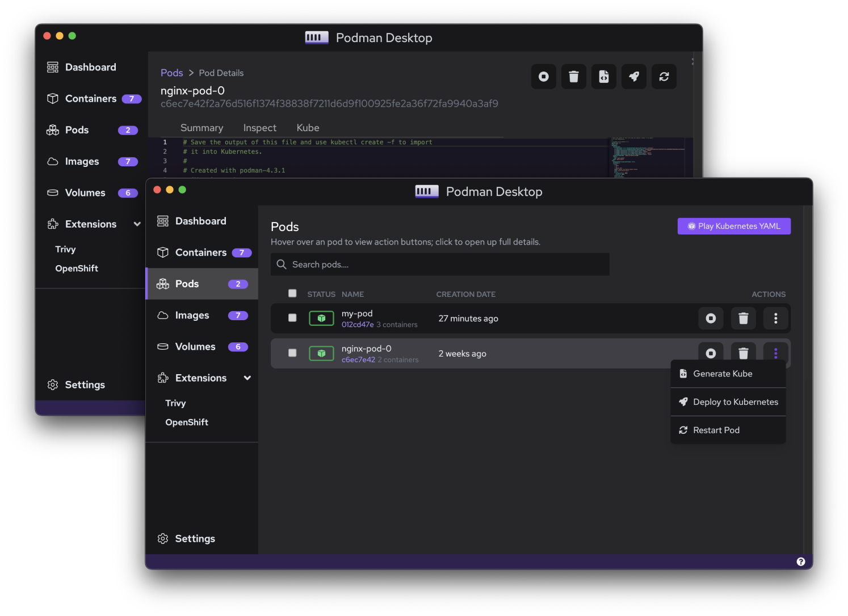Click the my-pod name text
Image resolution: width=848 pixels, height=616 pixels.
[x=357, y=313]
